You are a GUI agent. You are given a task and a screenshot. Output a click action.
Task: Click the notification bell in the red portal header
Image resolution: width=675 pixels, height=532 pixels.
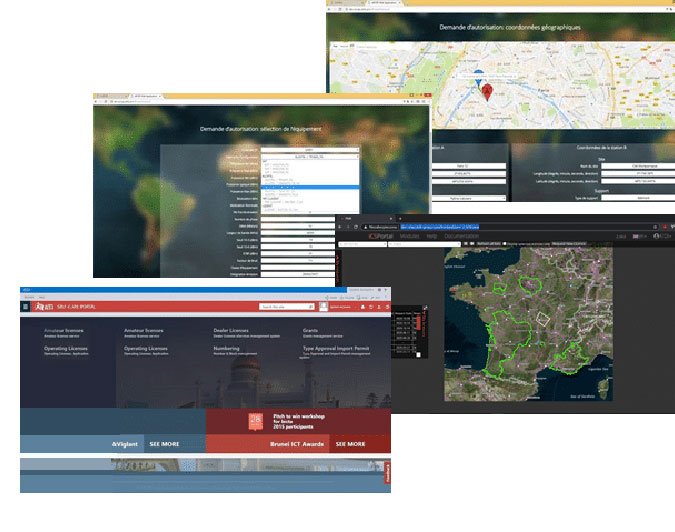(x=360, y=307)
